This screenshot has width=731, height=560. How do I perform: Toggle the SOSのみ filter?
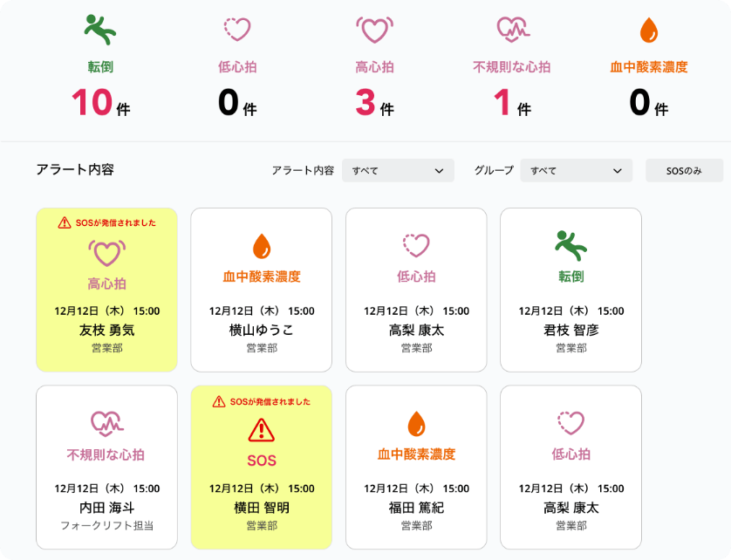point(684,171)
